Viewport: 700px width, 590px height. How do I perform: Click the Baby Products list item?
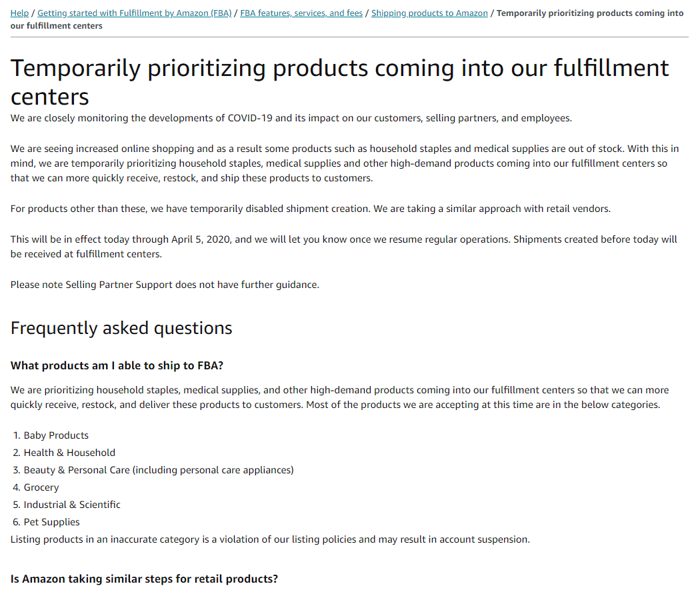pyautogui.click(x=56, y=435)
